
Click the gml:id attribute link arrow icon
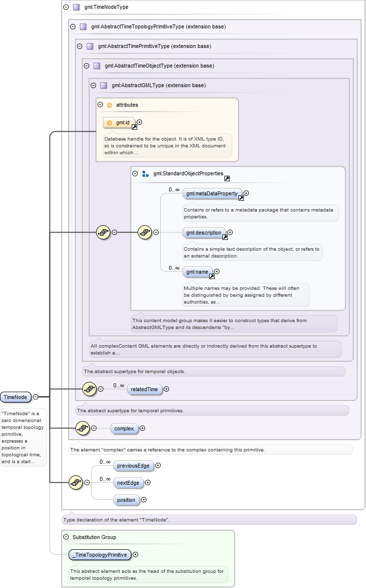134,127
